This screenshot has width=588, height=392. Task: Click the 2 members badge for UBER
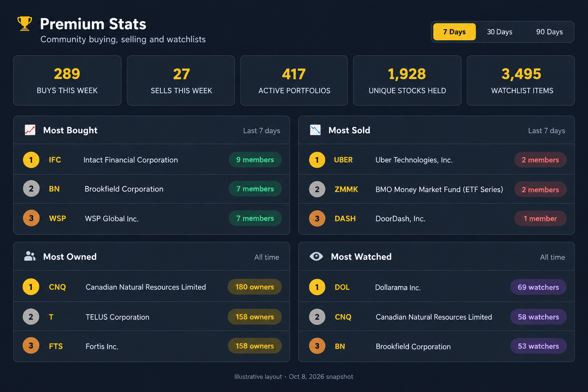tap(540, 160)
